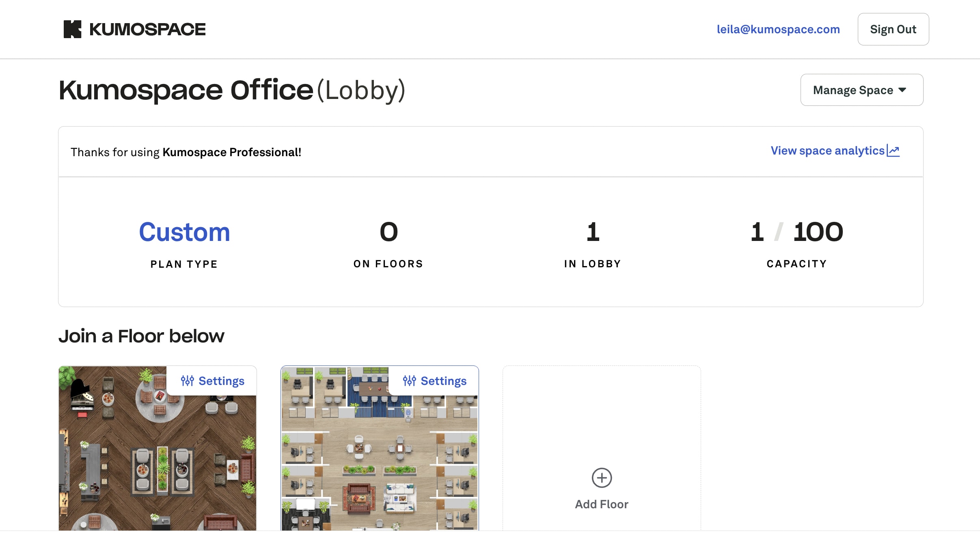Viewport: 980px width, 533px height.
Task: Open the KUMOSPACE wordmark home link
Action: pyautogui.click(x=147, y=29)
